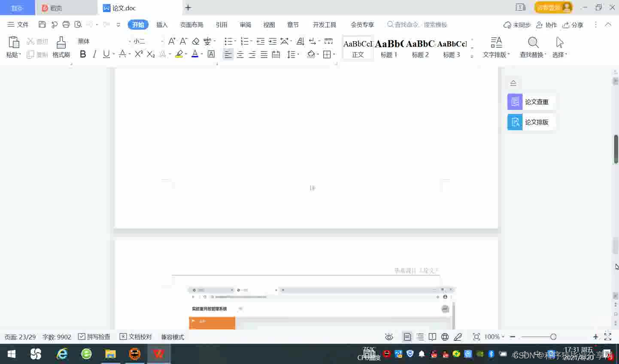The height and width of the screenshot is (364, 619).
Task: Open Windows Start menu
Action: click(12, 354)
